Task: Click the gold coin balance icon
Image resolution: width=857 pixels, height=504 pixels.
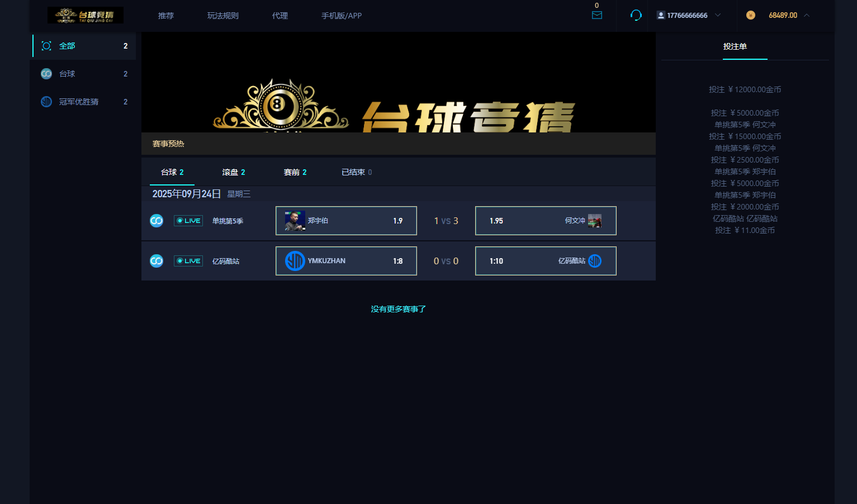Action: pyautogui.click(x=750, y=15)
